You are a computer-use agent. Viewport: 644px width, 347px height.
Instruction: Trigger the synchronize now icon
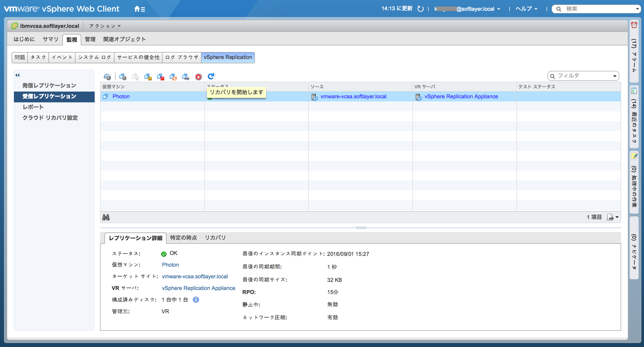(173, 77)
